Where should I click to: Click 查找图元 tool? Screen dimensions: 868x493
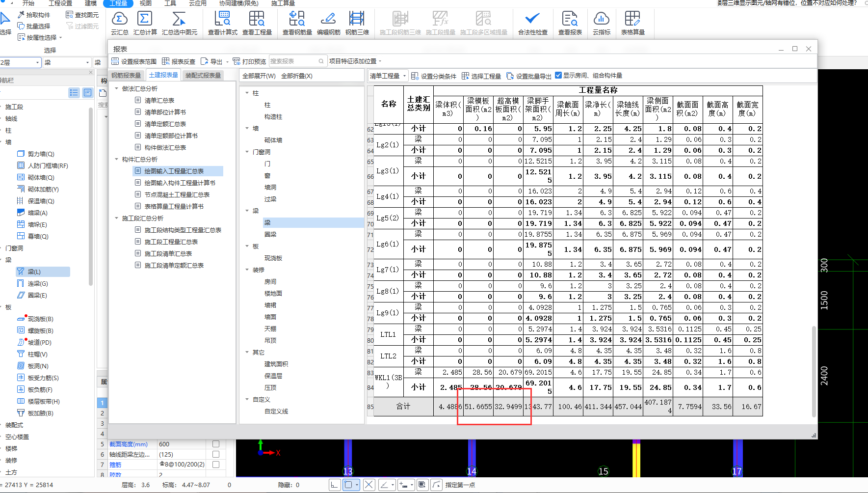click(82, 15)
